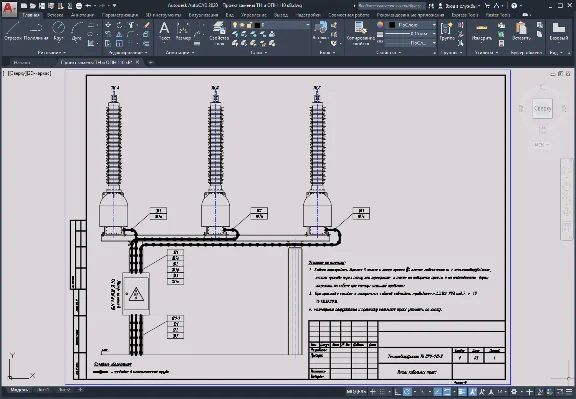Switch to the Главная ribbon tab

pyautogui.click(x=30, y=15)
